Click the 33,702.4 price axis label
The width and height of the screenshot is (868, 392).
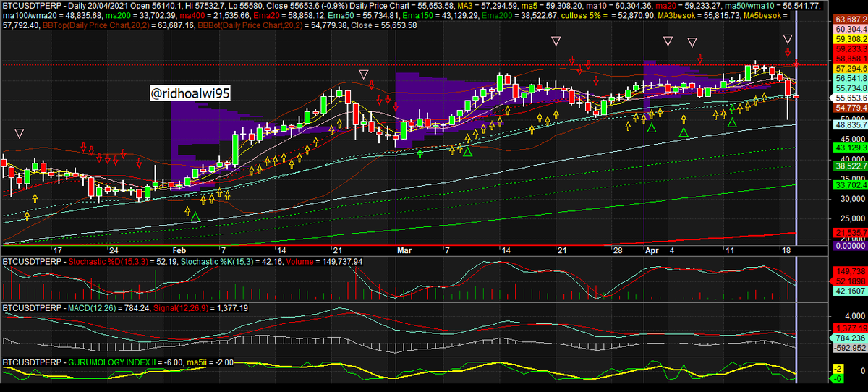pyautogui.click(x=851, y=185)
